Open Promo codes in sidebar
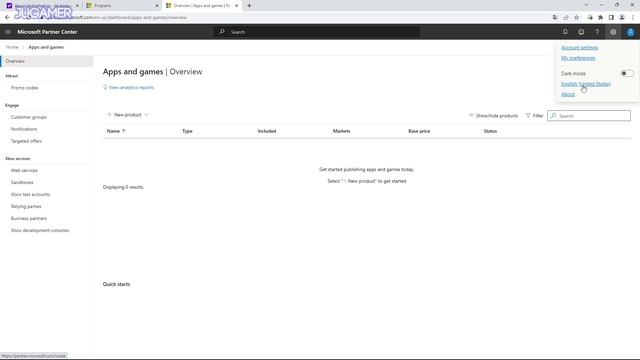 click(24, 88)
